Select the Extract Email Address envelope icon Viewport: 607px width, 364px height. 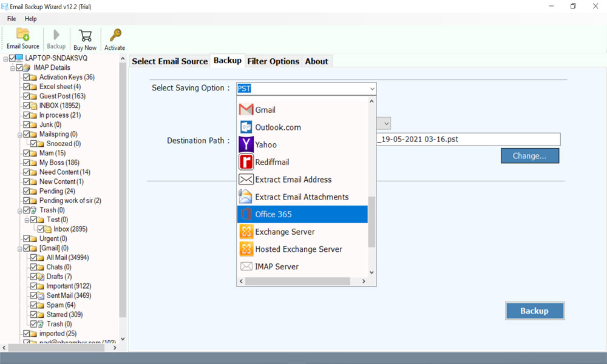pyautogui.click(x=246, y=180)
